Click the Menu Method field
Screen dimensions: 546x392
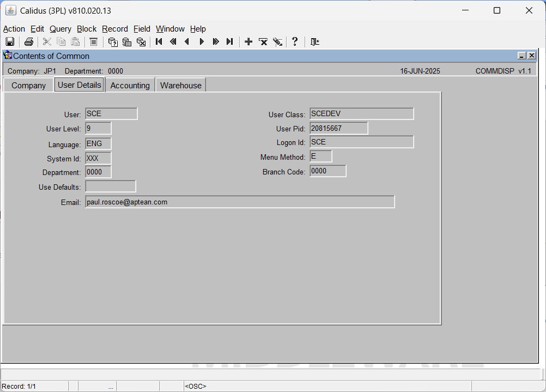321,156
